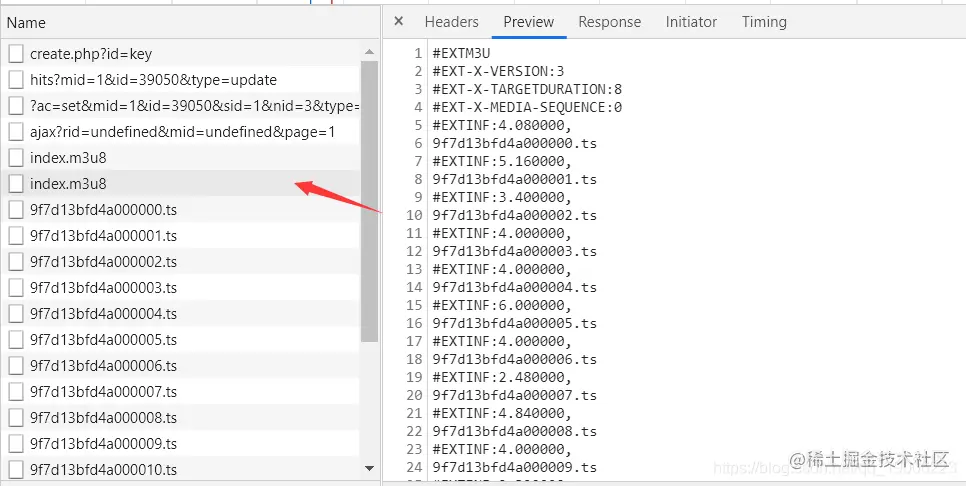Click the #EXTINF:3.400000, preview line
Viewport: 966px width, 486px height.
(502, 197)
